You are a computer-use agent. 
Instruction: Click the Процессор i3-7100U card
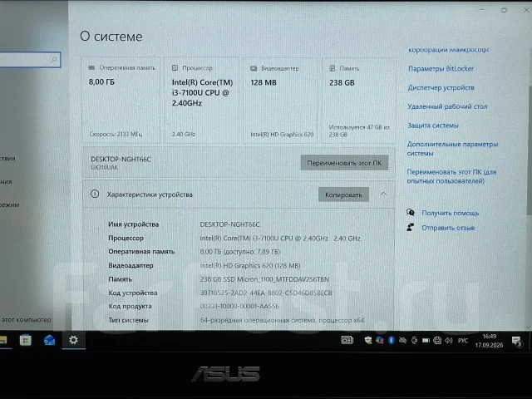[202, 101]
